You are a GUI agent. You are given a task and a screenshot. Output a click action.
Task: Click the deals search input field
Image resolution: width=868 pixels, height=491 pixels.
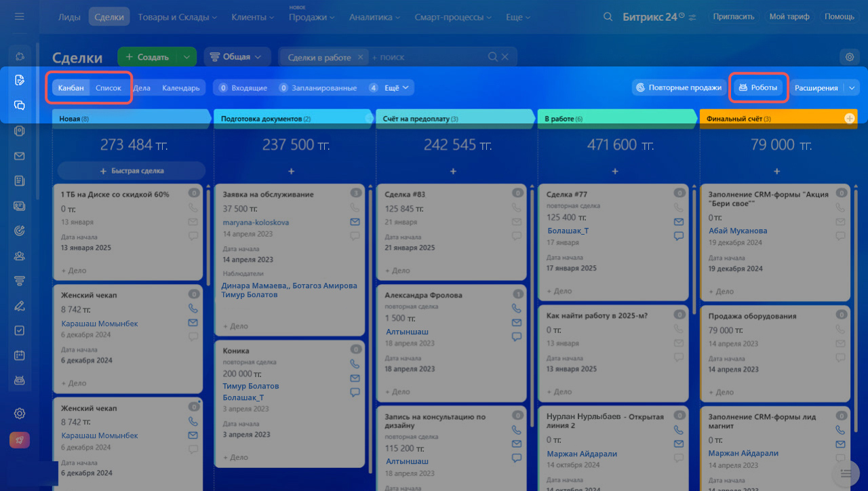coord(434,58)
